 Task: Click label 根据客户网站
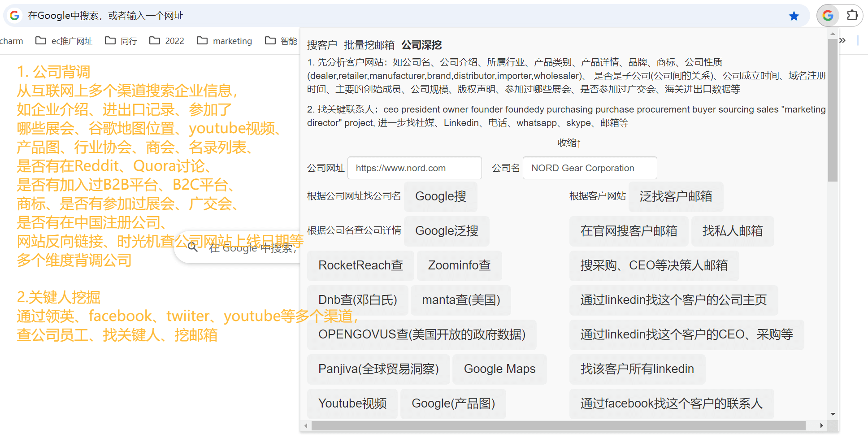[597, 196]
